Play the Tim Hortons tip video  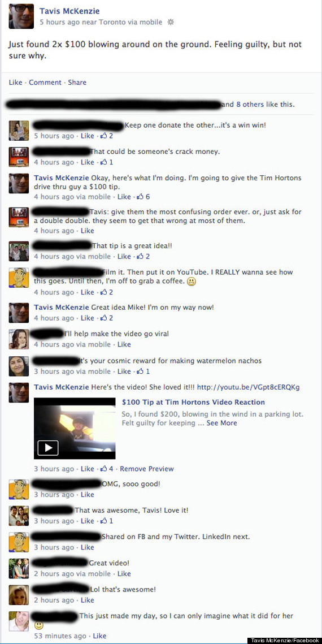47,448
